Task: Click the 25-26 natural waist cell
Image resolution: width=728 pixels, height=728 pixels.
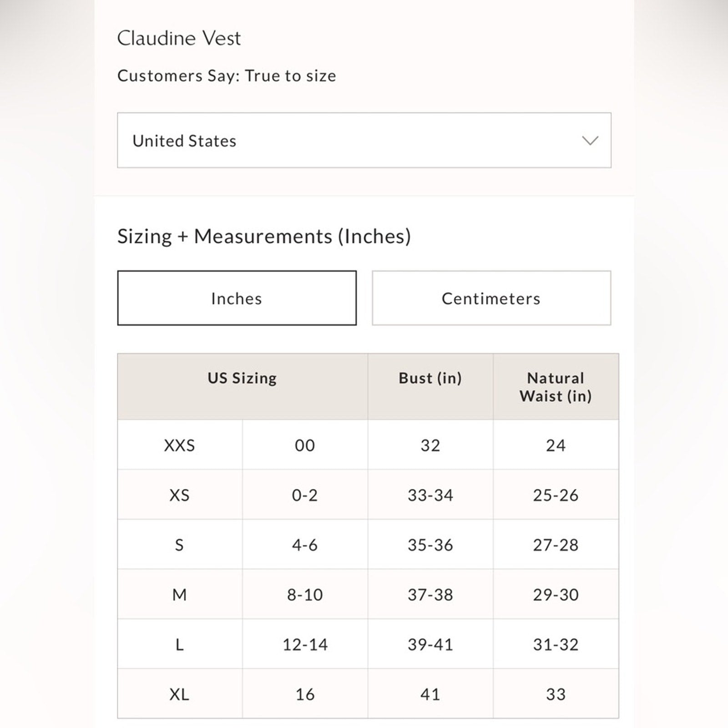Action: point(556,495)
